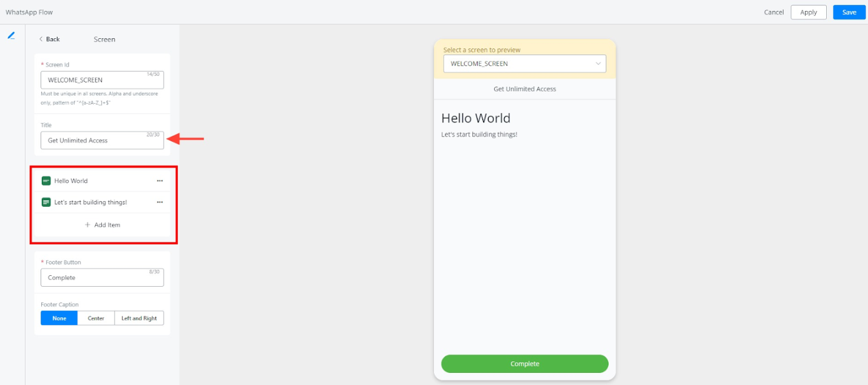This screenshot has height=385, width=868.
Task: Open the three-dot menu for Let's start building things
Action: 160,203
